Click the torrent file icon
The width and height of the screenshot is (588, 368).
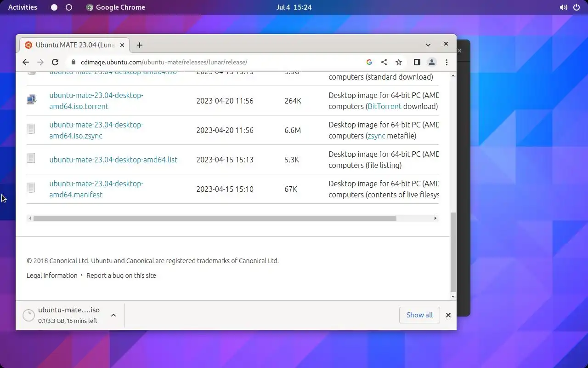[x=31, y=99]
